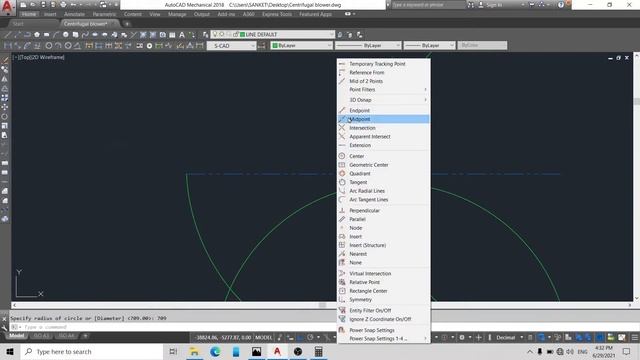Open File Explorer from taskbar
The height and width of the screenshot is (360, 640).
194,351
